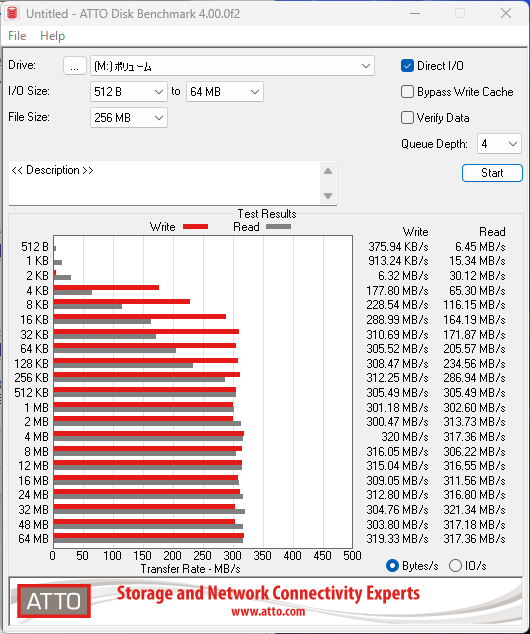
Task: Click the description scroll up arrow
Action: pos(328,171)
